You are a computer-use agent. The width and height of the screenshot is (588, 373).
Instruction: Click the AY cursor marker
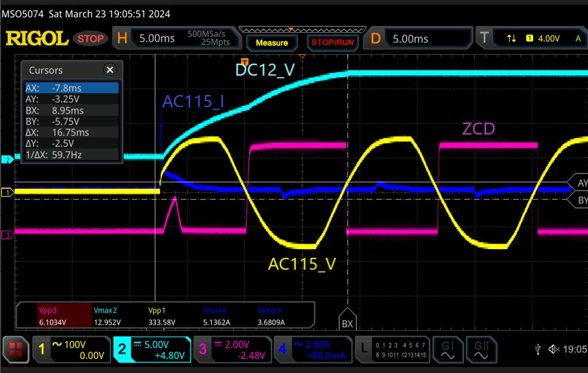[579, 183]
